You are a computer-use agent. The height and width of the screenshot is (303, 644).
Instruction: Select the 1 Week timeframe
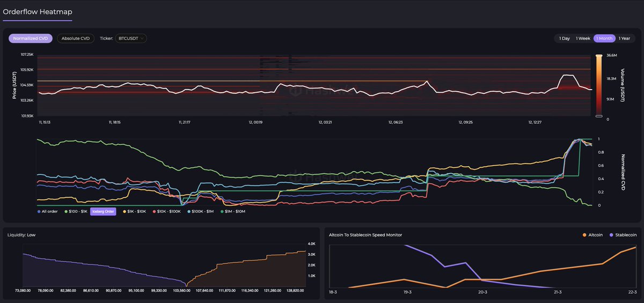coord(583,39)
